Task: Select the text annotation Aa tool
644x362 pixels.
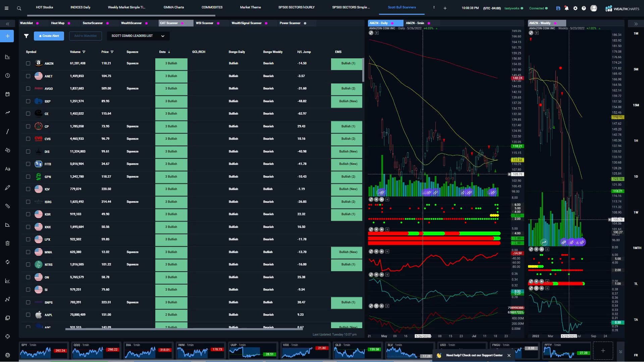Action: point(7,169)
